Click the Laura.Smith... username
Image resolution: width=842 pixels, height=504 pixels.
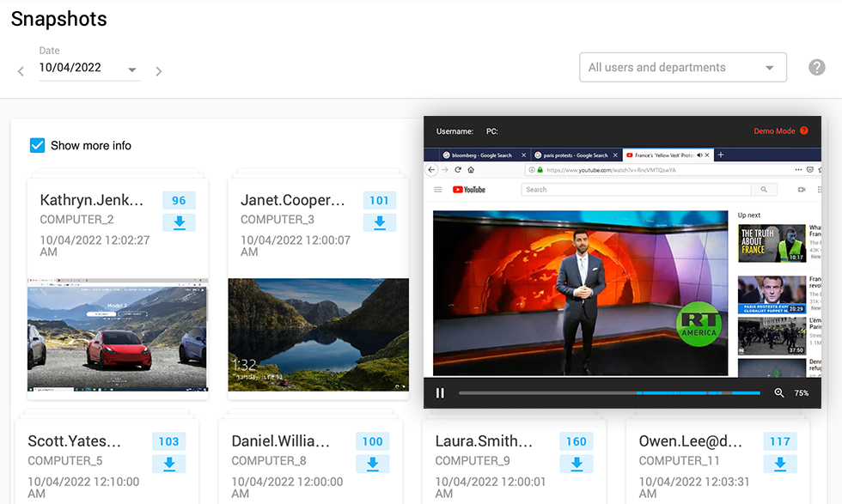pyautogui.click(x=484, y=441)
